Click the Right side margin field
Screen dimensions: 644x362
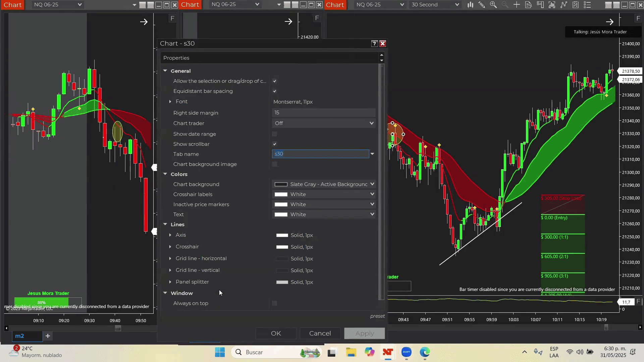click(324, 113)
